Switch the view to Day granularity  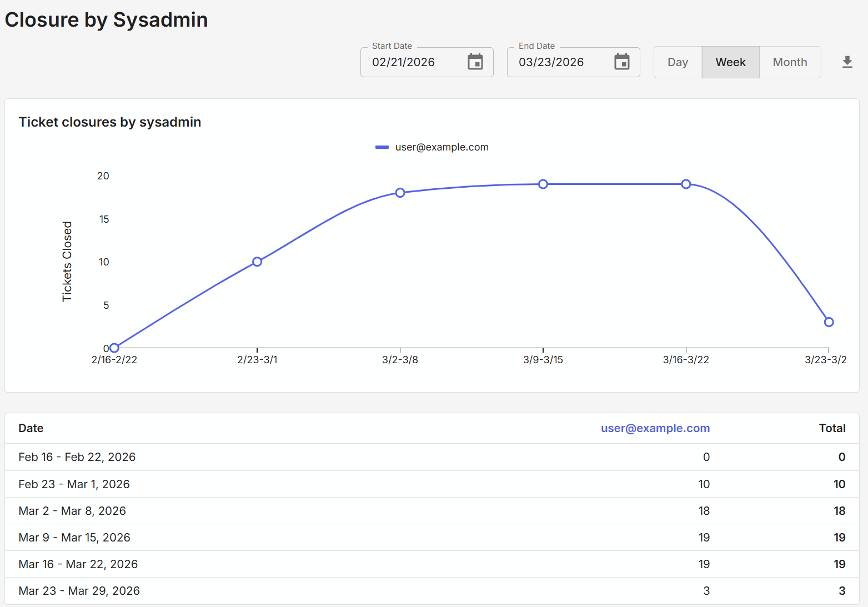tap(678, 62)
